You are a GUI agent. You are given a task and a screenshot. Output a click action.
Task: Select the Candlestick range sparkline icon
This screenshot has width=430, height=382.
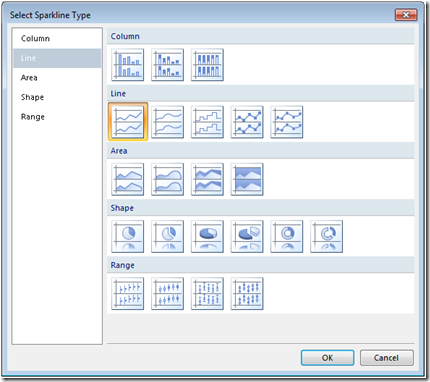pyautogui.click(x=167, y=294)
